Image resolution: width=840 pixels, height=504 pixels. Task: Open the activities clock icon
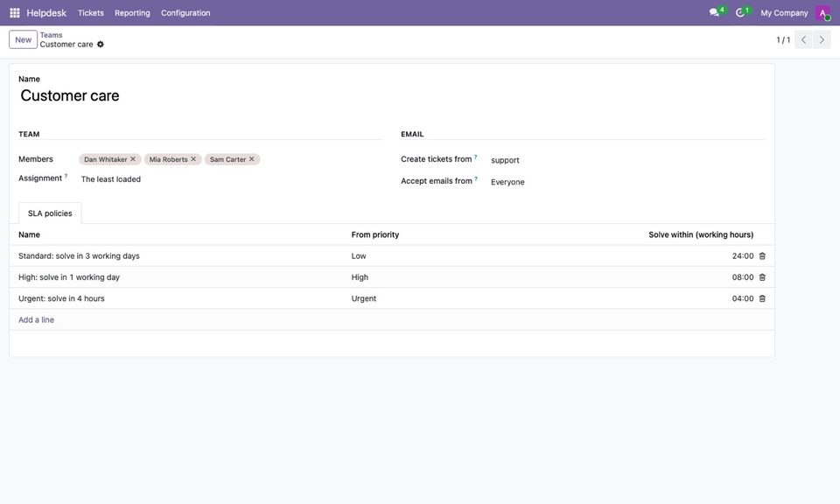click(740, 12)
